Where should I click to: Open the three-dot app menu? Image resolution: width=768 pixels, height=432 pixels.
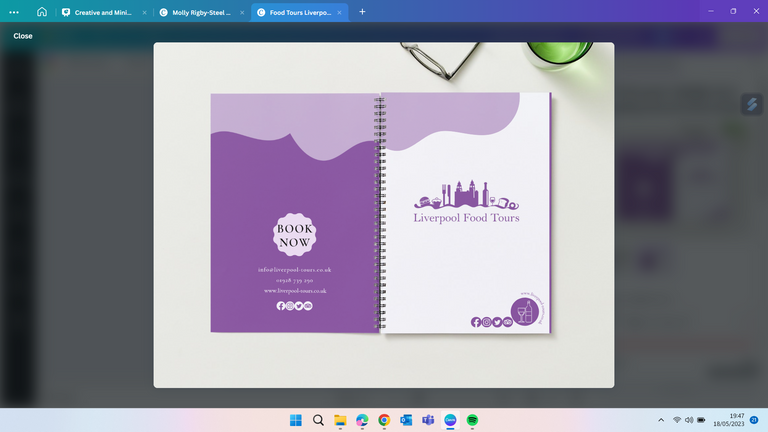pyautogui.click(x=14, y=12)
